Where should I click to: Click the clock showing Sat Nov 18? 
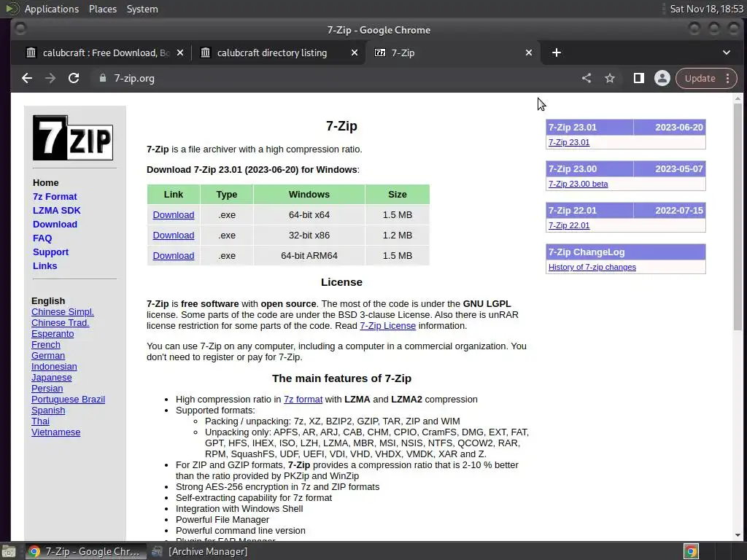[706, 9]
